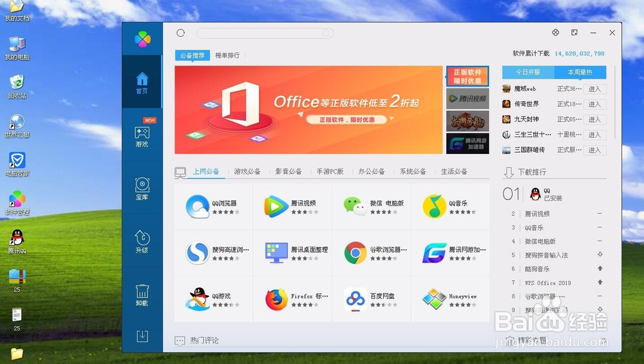Open 回收站 recycle bin on desktop

[x=17, y=87]
